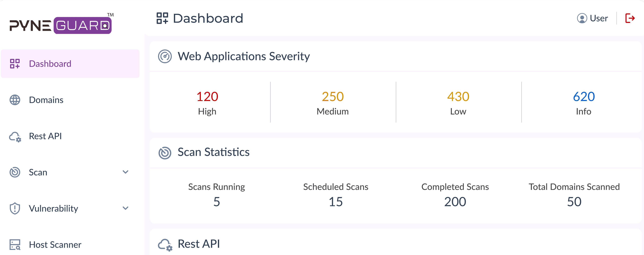Expand the Scan submenu chevron

tap(126, 172)
